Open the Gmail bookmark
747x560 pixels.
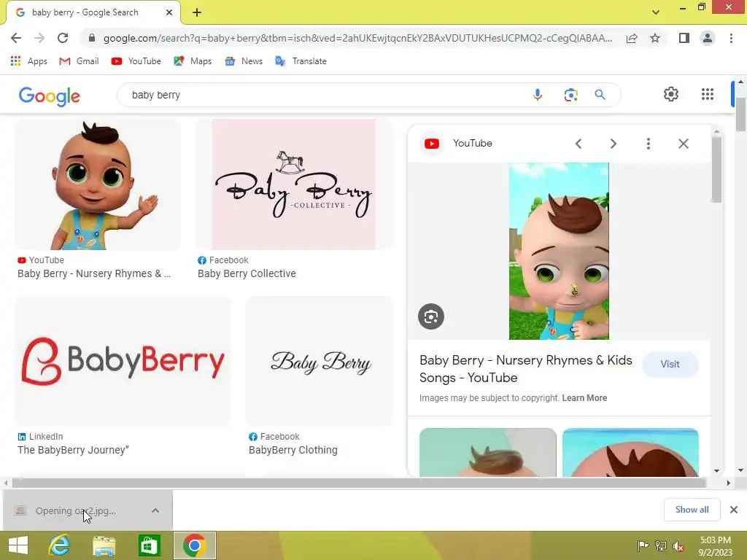click(x=79, y=61)
